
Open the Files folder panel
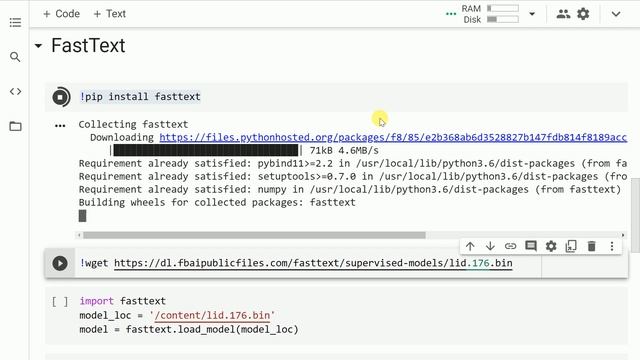pos(15,126)
